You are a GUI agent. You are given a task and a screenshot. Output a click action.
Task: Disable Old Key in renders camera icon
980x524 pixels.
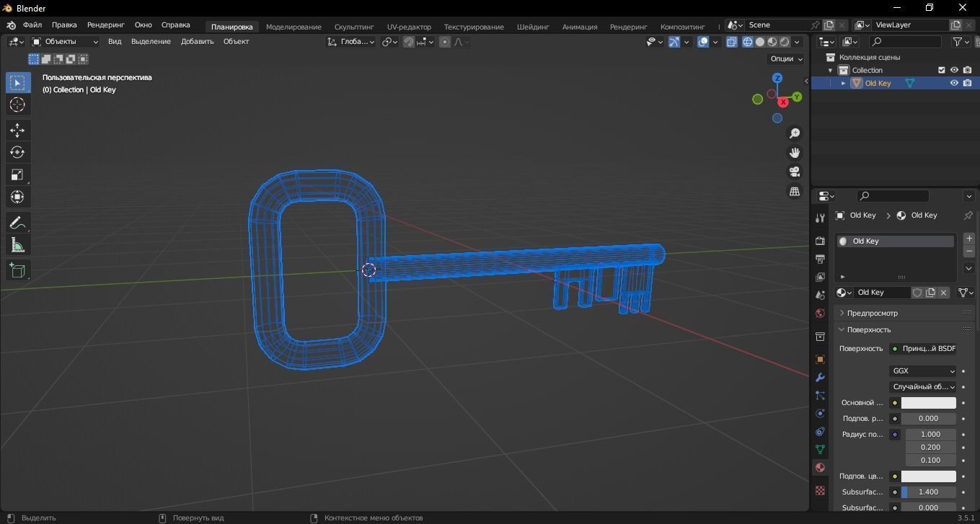(967, 83)
